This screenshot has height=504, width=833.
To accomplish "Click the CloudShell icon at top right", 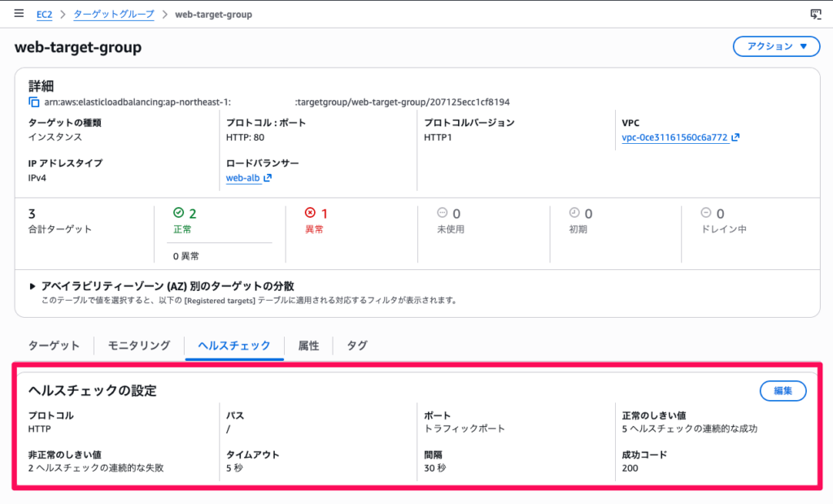I will pos(815,15).
